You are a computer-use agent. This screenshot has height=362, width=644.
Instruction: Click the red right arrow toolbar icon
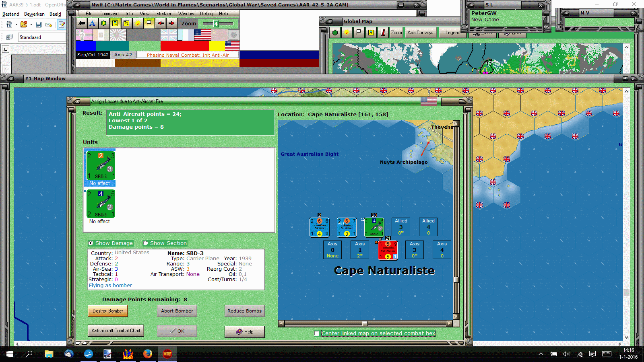[x=172, y=23]
